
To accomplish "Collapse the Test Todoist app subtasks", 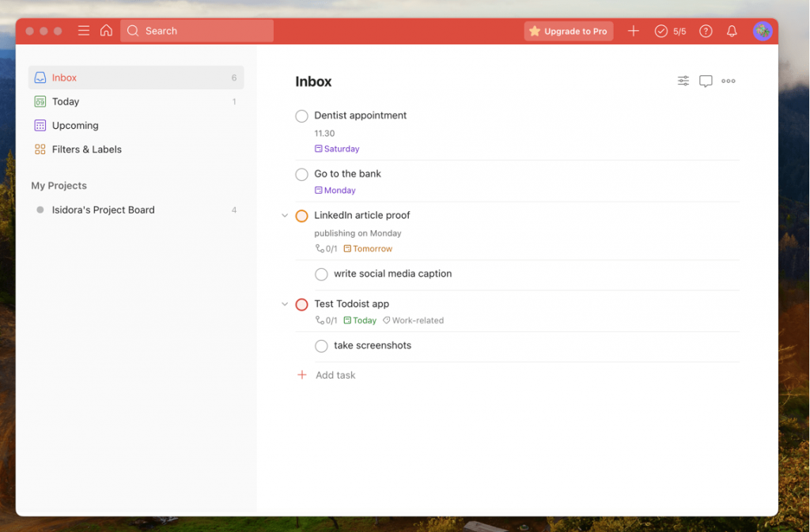I will pos(285,304).
